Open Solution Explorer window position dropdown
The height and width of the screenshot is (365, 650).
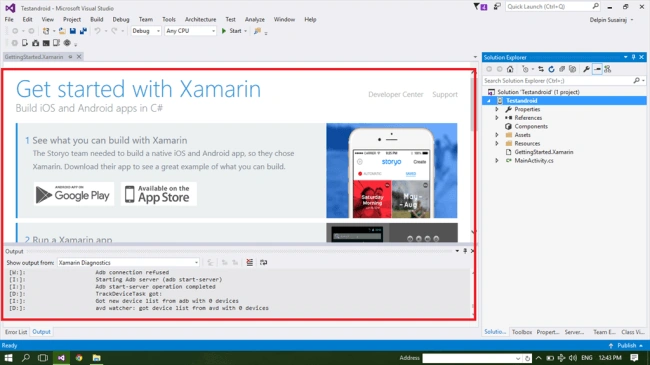[626, 57]
